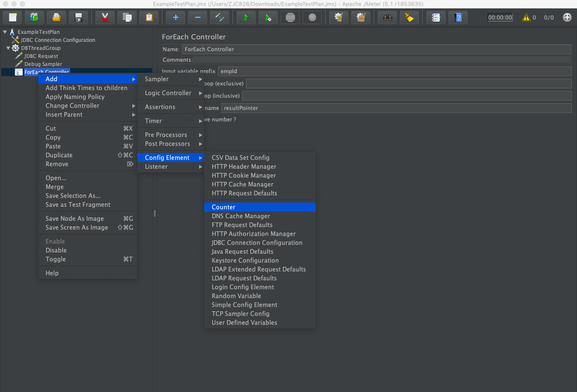Image resolution: width=577 pixels, height=392 pixels.
Task: Click the Clear All brooms icon
Action: coord(361,17)
